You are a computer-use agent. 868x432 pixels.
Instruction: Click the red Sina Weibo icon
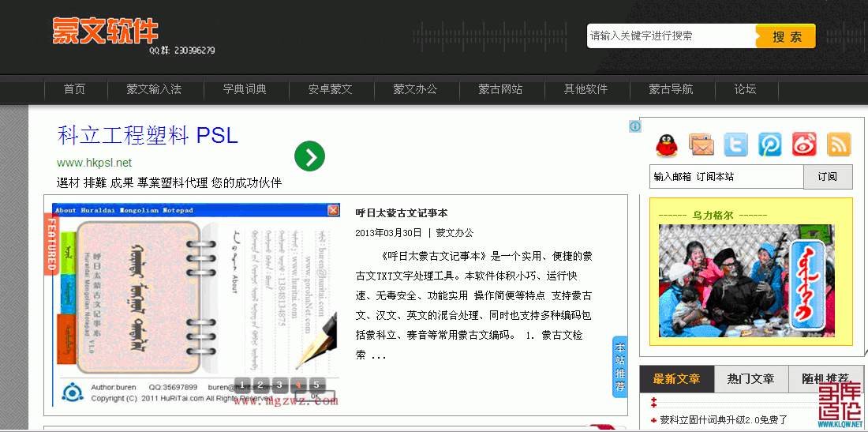click(804, 145)
